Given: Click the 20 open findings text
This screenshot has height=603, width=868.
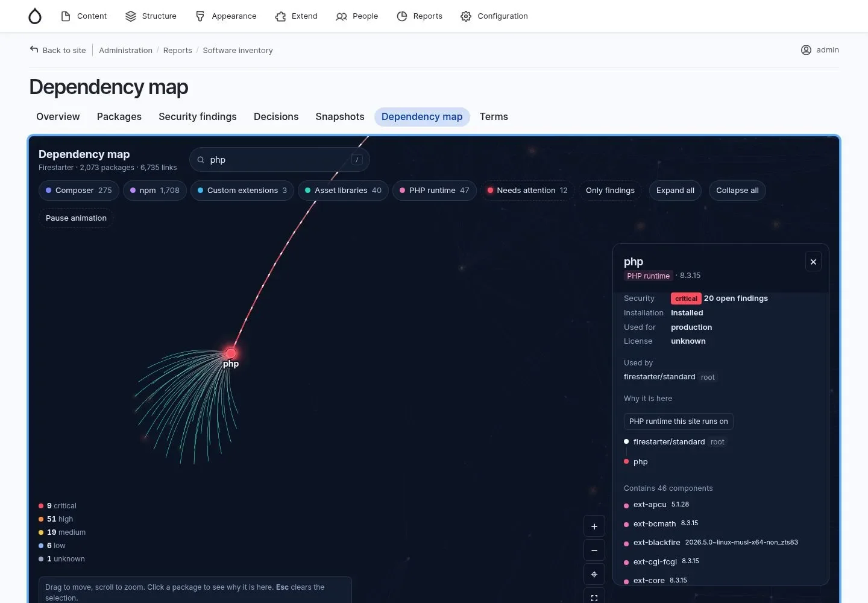Looking at the screenshot, I should pyautogui.click(x=736, y=298).
